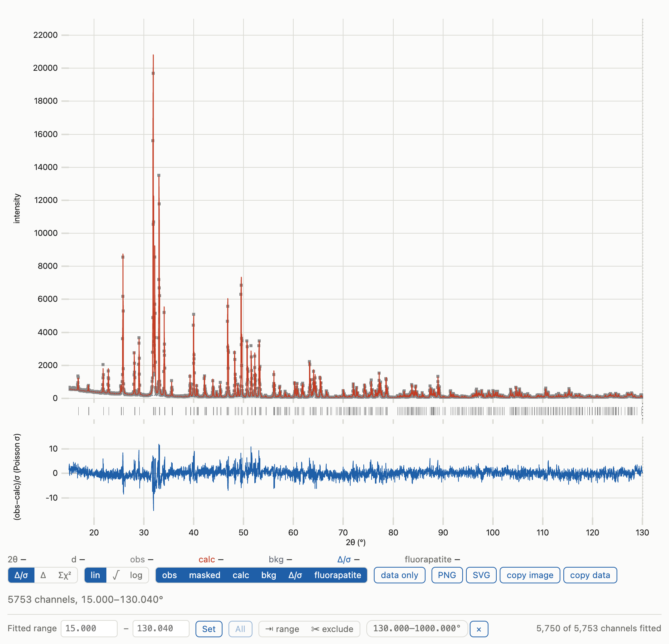669x644 pixels.
Task: Click the 5753 channels summary text
Action: click(85, 599)
